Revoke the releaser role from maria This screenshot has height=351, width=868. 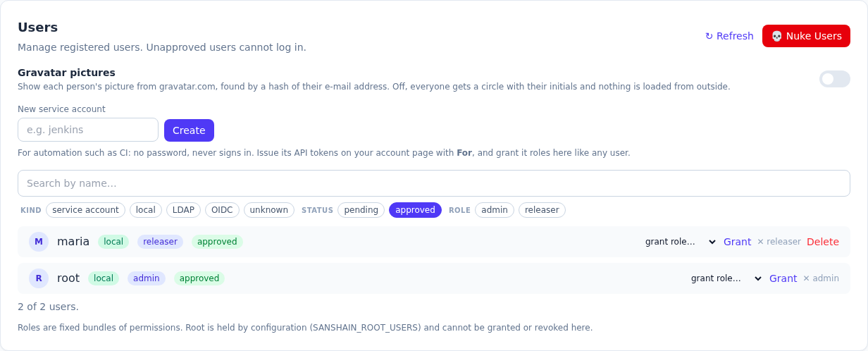pos(779,242)
